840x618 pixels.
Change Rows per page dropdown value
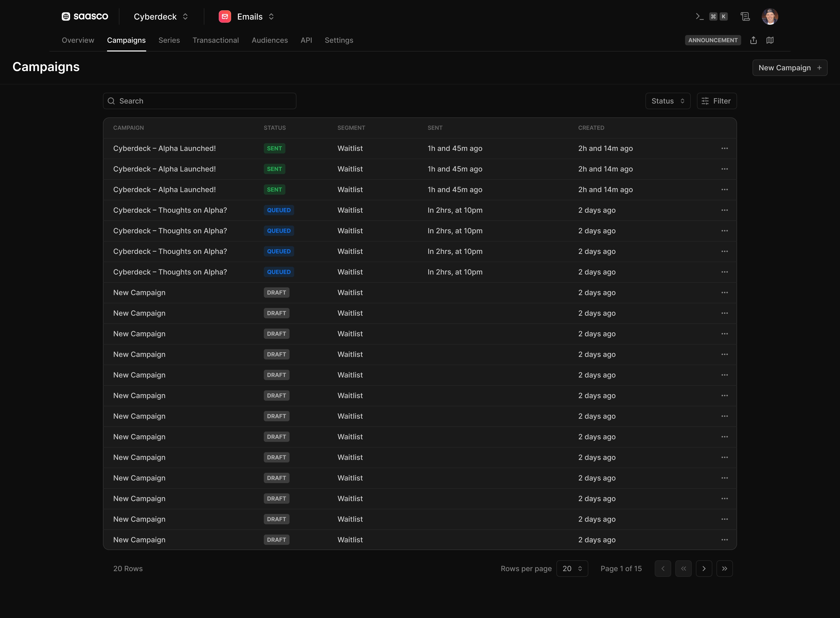572,569
